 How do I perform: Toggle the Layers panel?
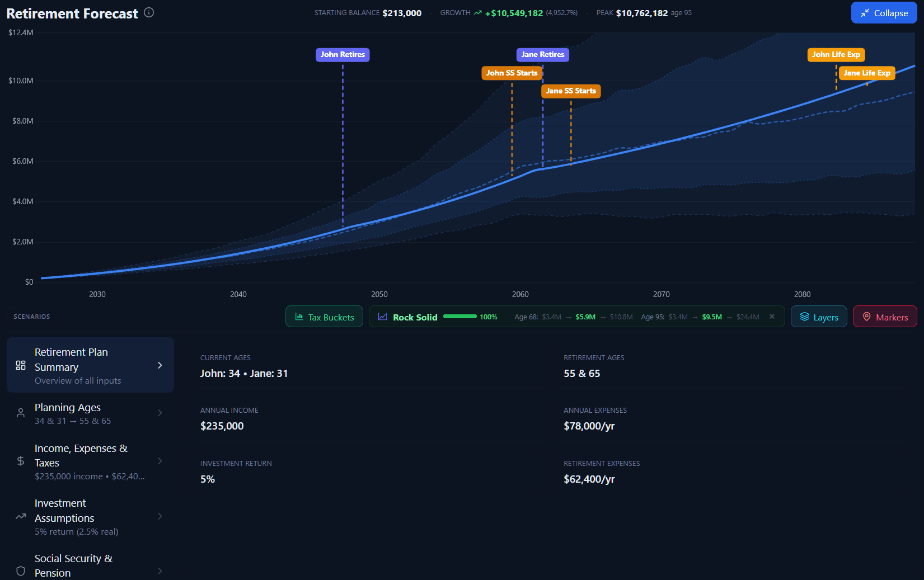(x=819, y=317)
